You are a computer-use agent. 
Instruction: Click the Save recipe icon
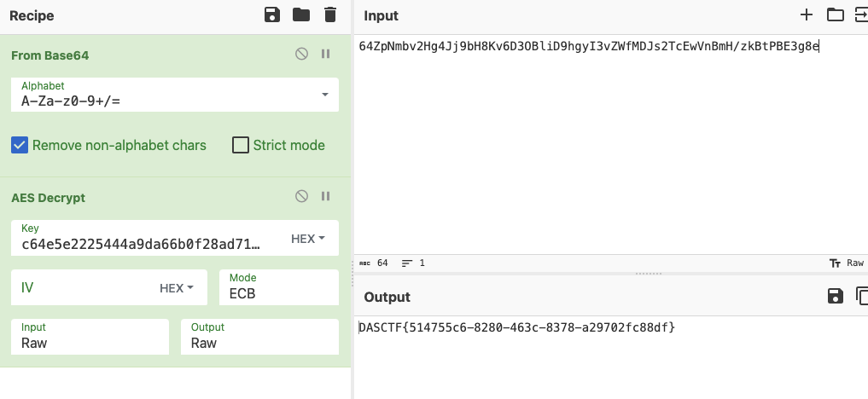coord(272,14)
